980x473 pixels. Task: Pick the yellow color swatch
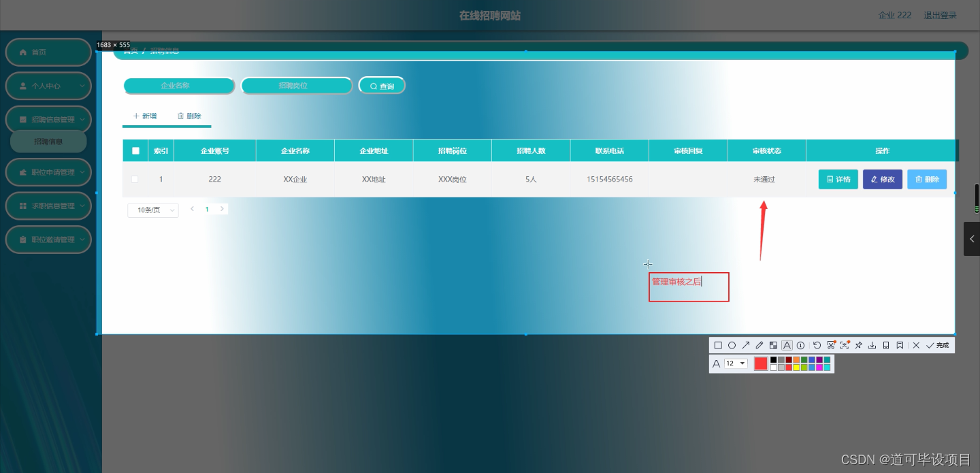(796, 367)
